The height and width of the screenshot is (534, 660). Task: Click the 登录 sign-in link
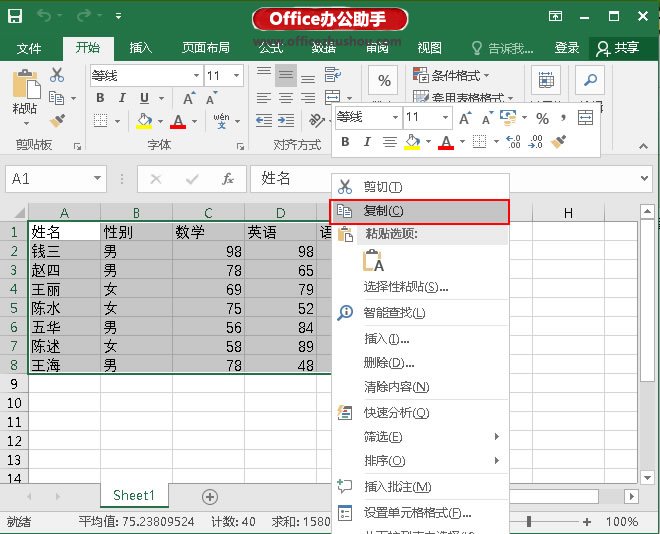[567, 48]
